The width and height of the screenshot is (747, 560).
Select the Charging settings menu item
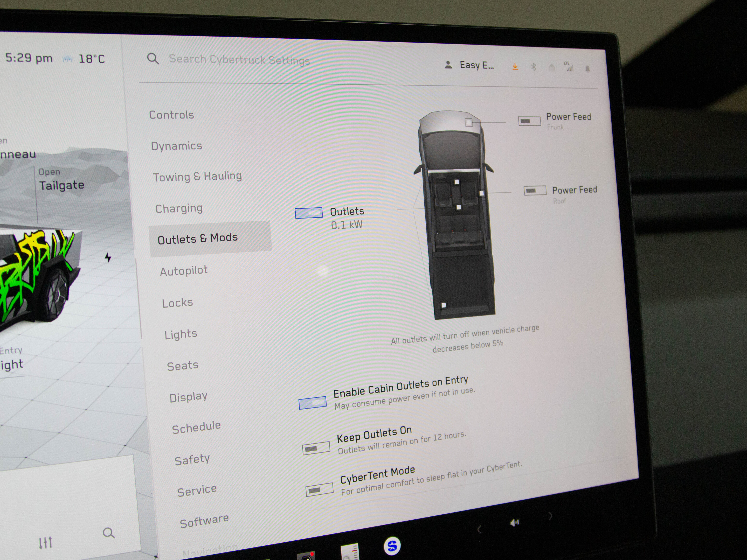click(x=179, y=208)
